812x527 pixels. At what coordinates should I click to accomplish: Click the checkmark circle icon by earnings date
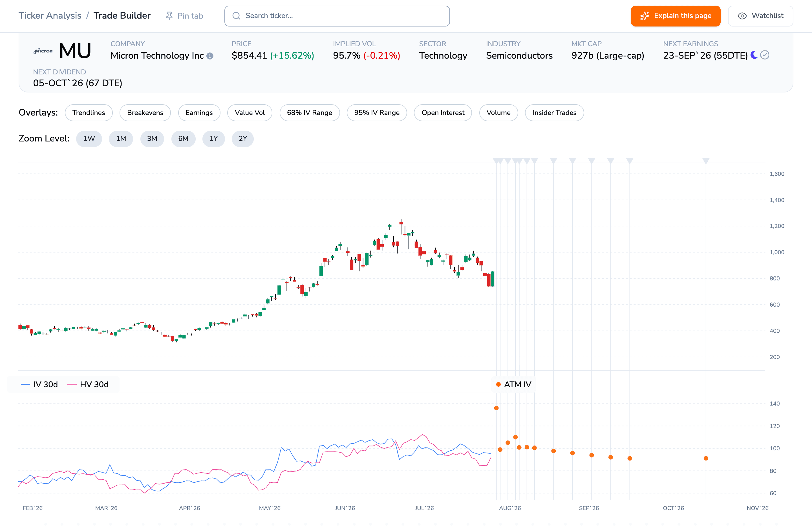[765, 55]
